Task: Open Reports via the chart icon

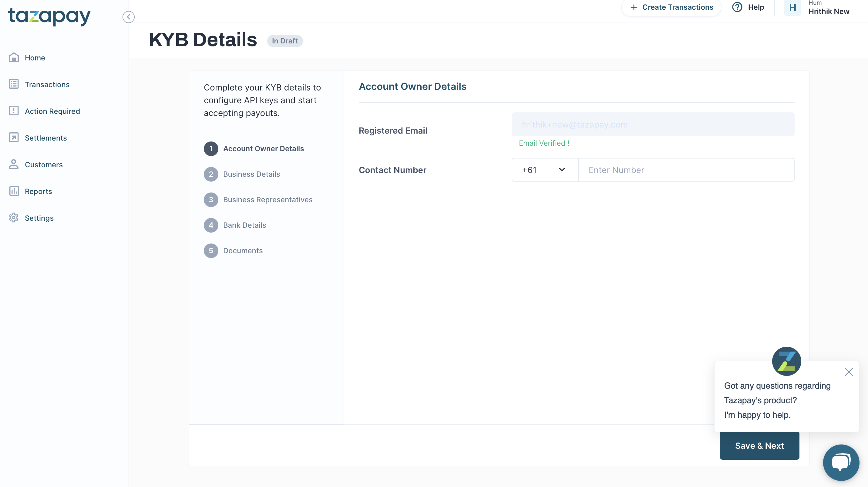Action: click(x=14, y=191)
